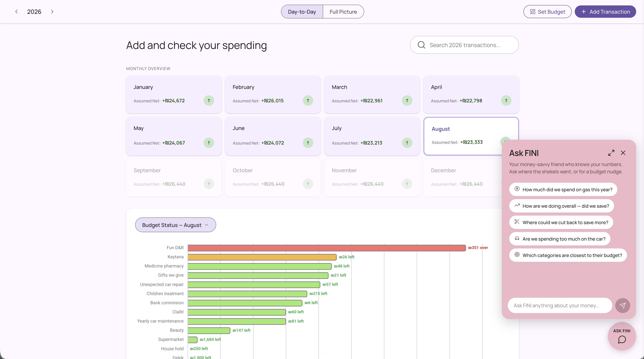Click the MONTHLY OVERVIEW heading
Screen dimensions: 644x359
pos(148,69)
